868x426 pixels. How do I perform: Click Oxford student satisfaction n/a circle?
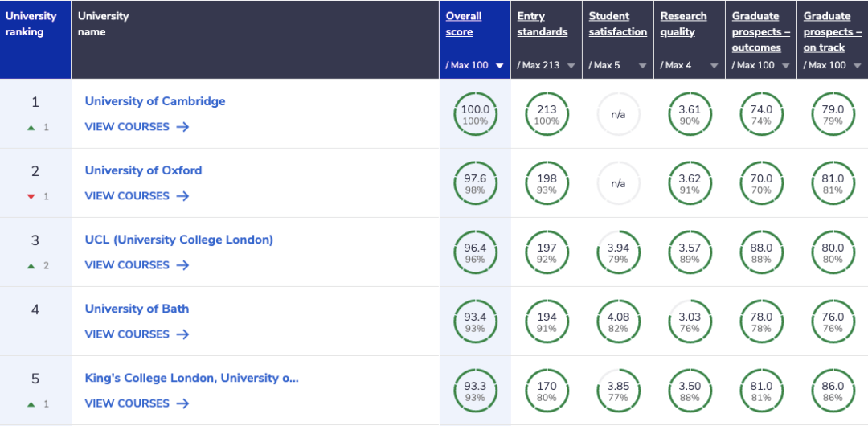click(x=618, y=183)
